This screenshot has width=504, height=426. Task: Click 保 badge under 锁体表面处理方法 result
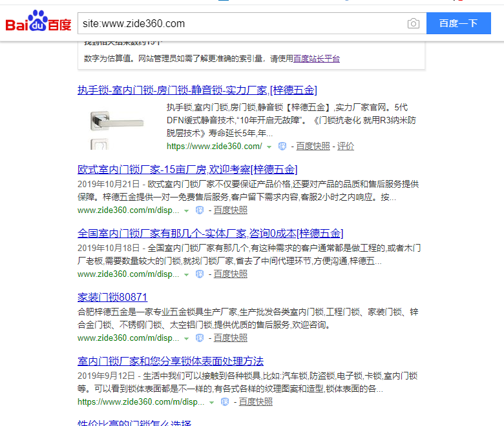pyautogui.click(x=225, y=402)
